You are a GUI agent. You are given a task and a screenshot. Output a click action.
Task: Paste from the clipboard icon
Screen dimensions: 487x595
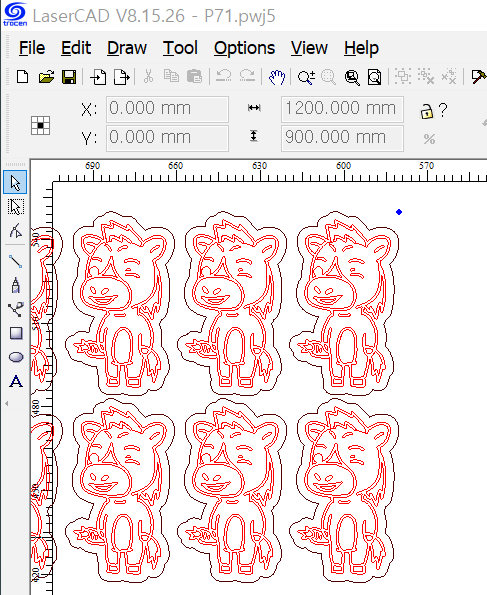[x=194, y=76]
